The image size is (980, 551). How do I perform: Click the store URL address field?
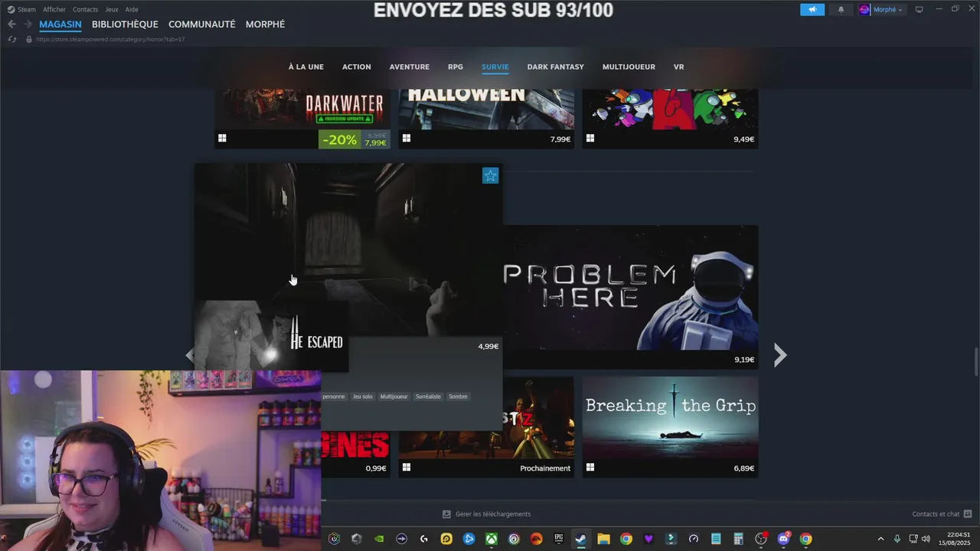coord(110,39)
